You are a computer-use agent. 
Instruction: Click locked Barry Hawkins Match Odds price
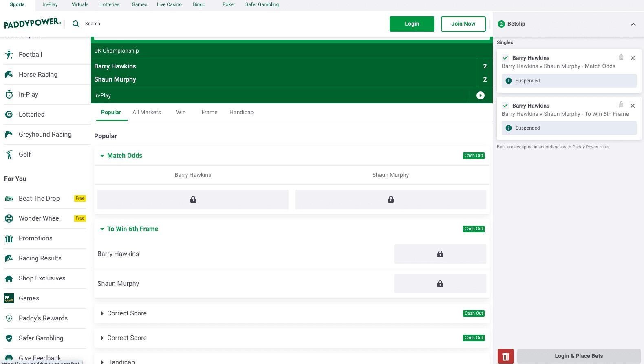click(193, 199)
